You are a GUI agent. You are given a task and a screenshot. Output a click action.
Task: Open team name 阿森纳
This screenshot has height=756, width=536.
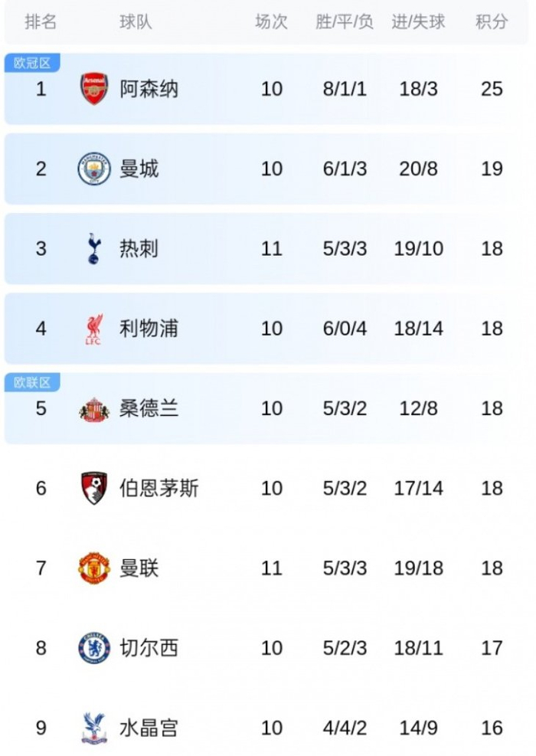click(149, 89)
